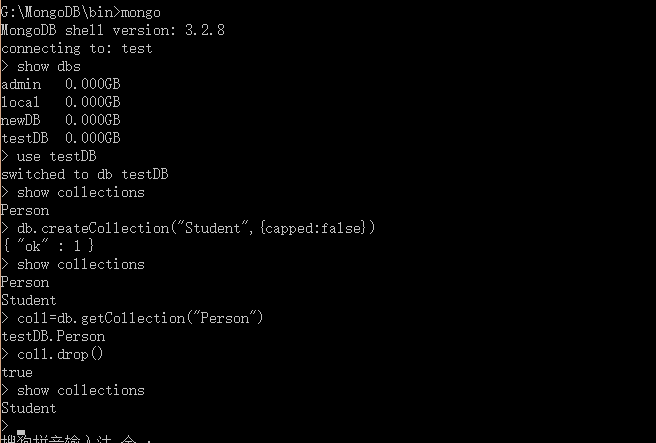The image size is (656, 443).
Task: Click the coll=db.getCollection("Person") command
Action: (x=140, y=318)
